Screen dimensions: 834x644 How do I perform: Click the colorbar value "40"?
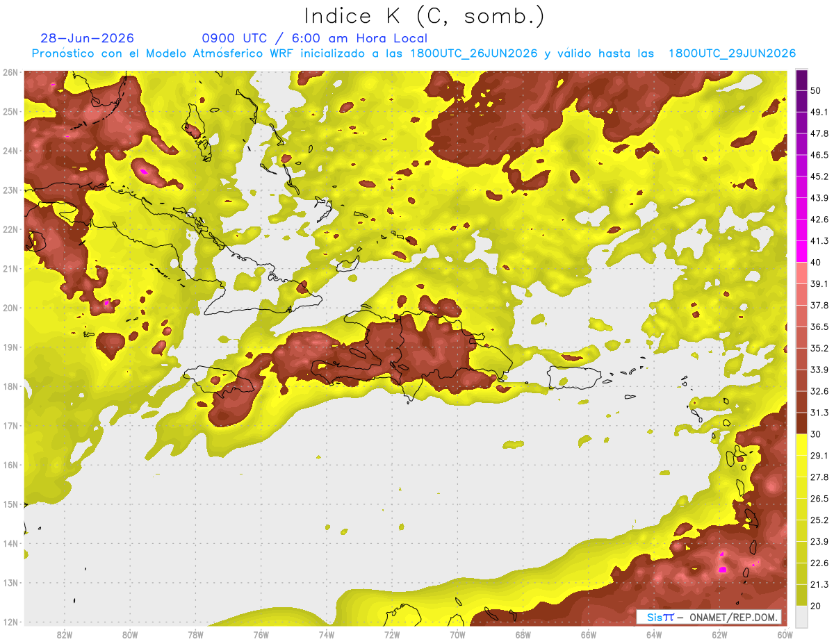[816, 262]
